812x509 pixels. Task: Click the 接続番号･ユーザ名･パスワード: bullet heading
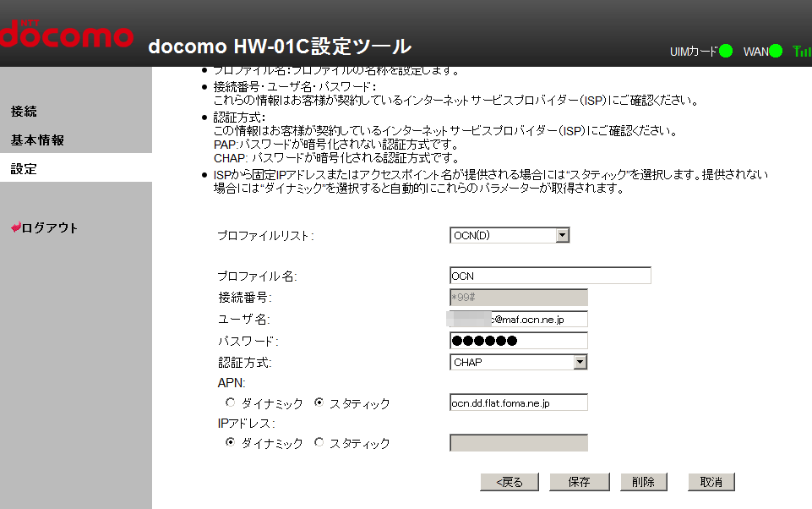295,86
